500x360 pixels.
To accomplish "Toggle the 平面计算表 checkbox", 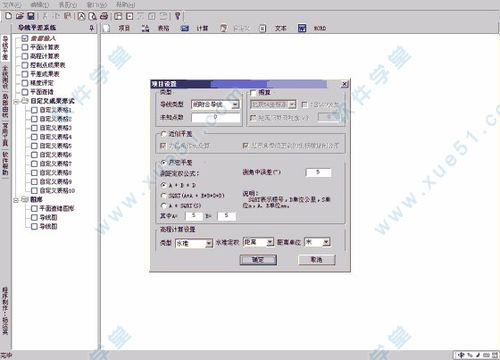I will (x=25, y=47).
